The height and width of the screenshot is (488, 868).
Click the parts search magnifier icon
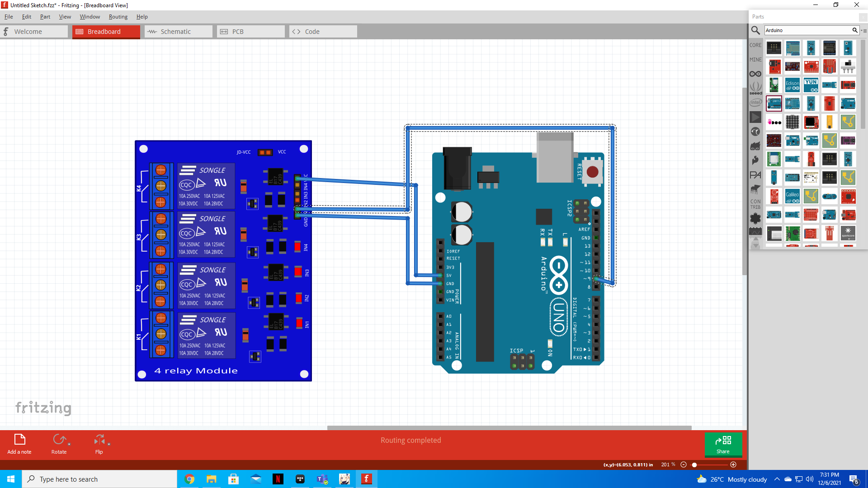pos(755,30)
